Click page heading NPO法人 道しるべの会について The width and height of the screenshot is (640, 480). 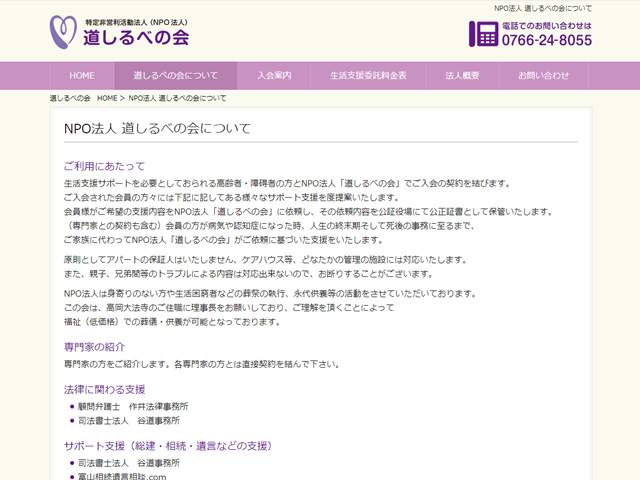[157, 129]
